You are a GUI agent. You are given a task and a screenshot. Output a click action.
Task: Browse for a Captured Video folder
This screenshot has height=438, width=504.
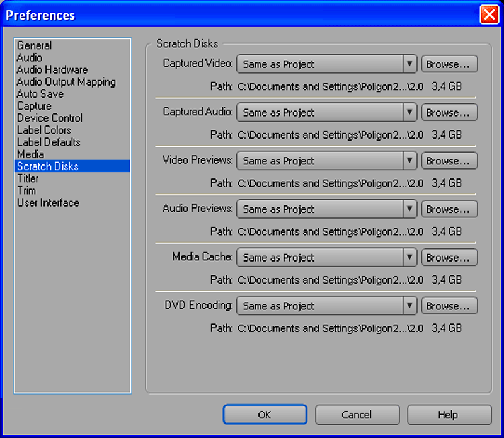449,64
